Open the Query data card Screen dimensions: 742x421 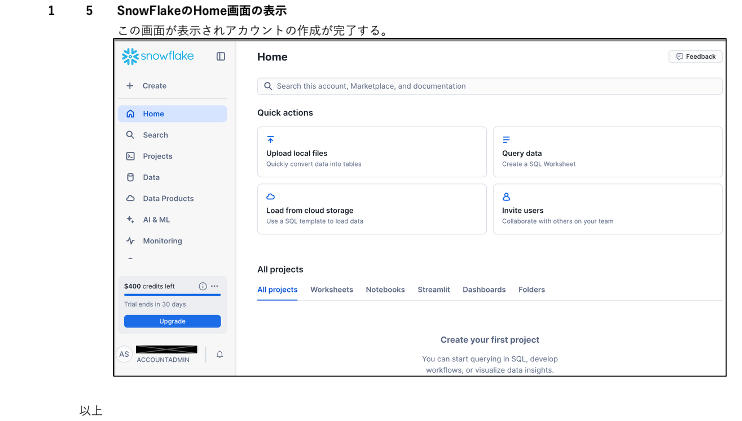pos(608,152)
